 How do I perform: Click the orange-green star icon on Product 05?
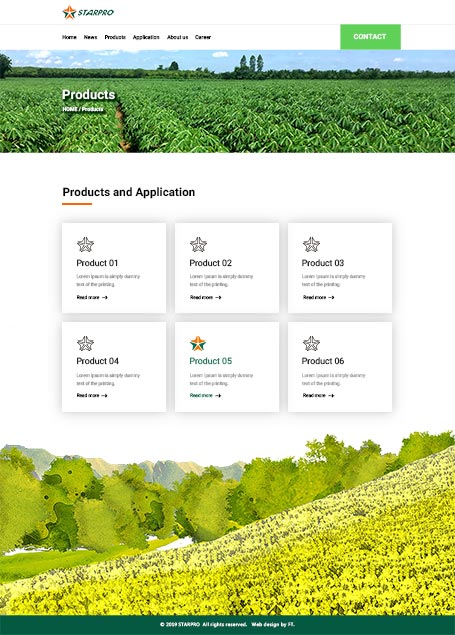point(198,343)
